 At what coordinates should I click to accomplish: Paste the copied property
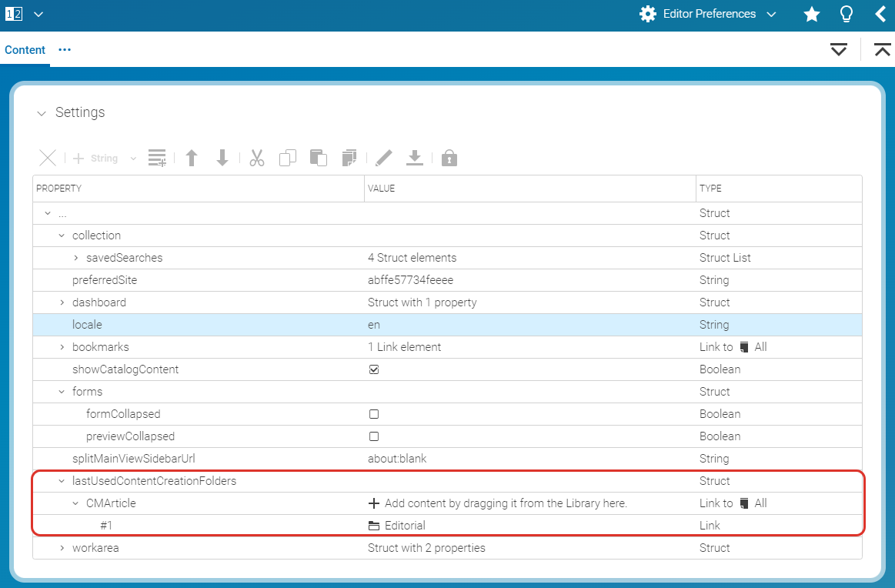[319, 157]
